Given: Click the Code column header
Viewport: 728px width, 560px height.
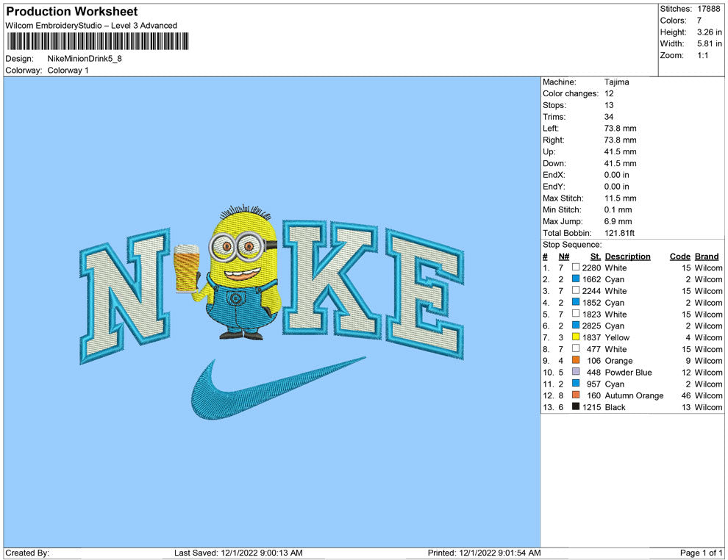Looking at the screenshot, I should click(679, 256).
